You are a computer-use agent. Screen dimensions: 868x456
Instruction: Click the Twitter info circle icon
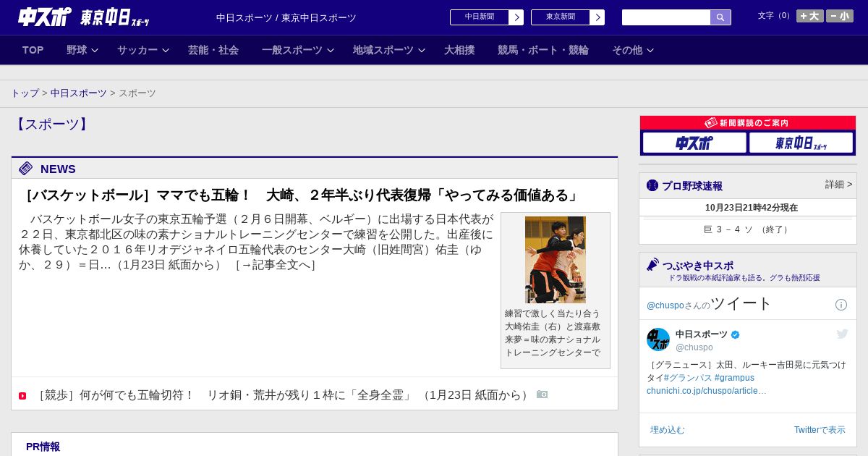click(841, 305)
